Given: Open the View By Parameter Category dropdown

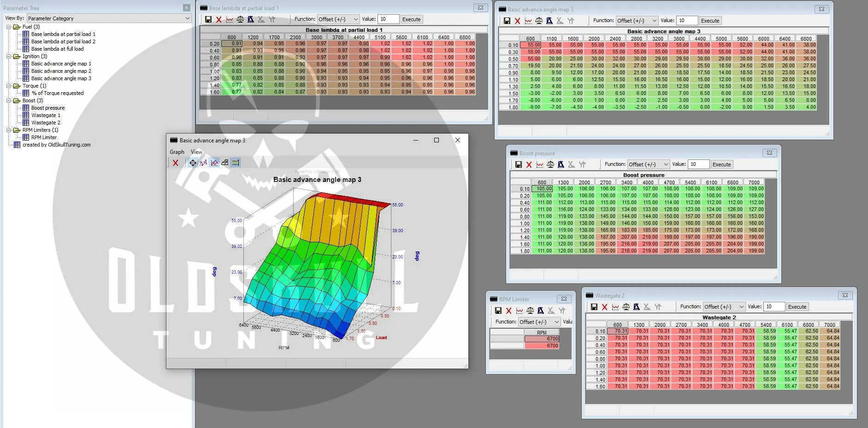Looking at the screenshot, I should coord(109,18).
